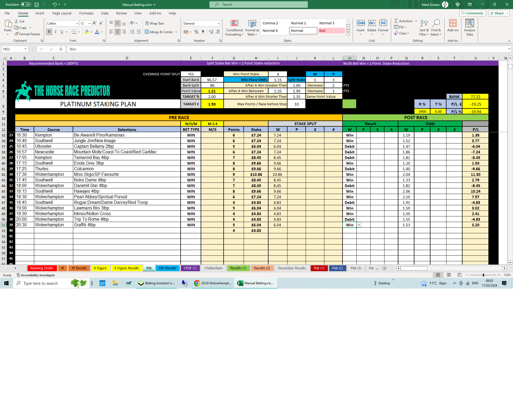Viewport: 513px width, 420px height.
Task: Click Accessibility: Investigate status link
Action: (x=36, y=275)
